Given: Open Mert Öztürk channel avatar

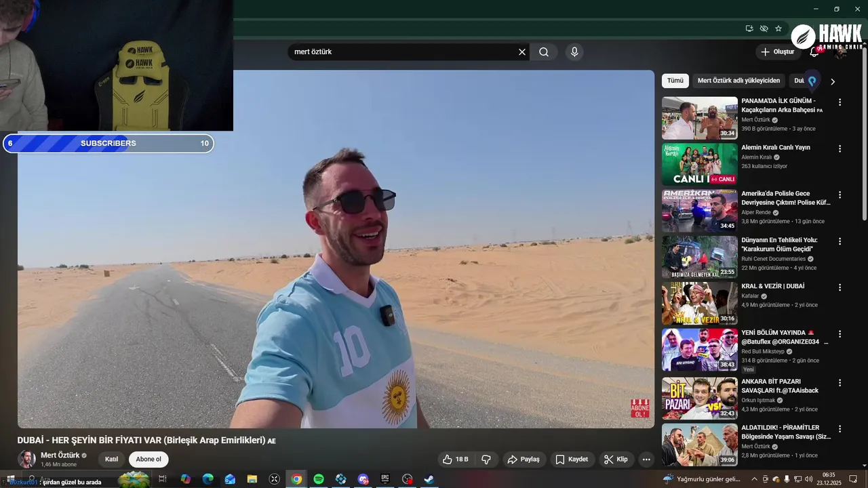Looking at the screenshot, I should point(26,460).
